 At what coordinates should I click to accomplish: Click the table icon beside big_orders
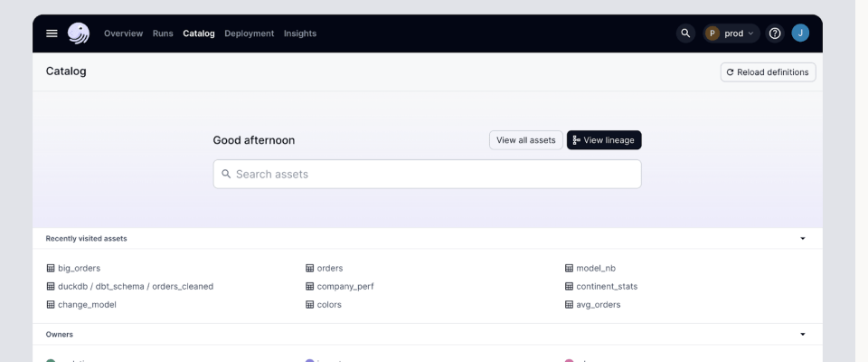pyautogui.click(x=51, y=268)
